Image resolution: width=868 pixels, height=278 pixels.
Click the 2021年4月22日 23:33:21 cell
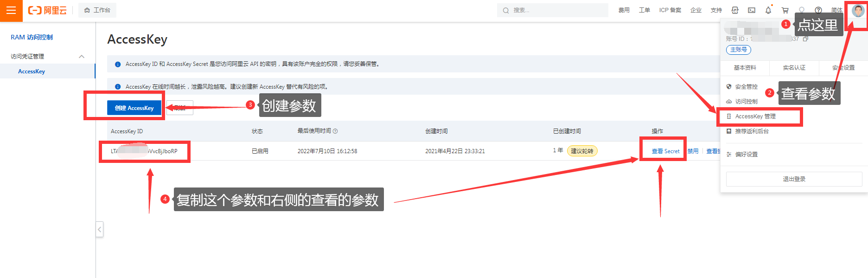pos(455,151)
